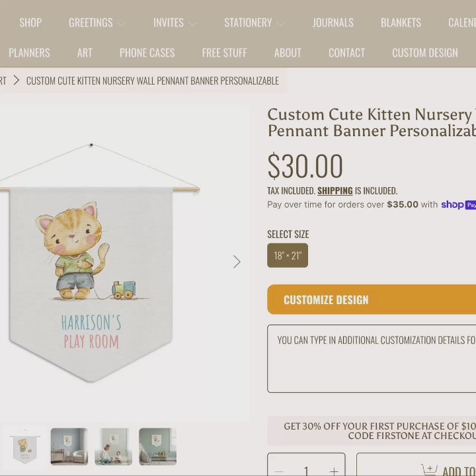Expand the Stationery dropdown menu

(x=280, y=23)
